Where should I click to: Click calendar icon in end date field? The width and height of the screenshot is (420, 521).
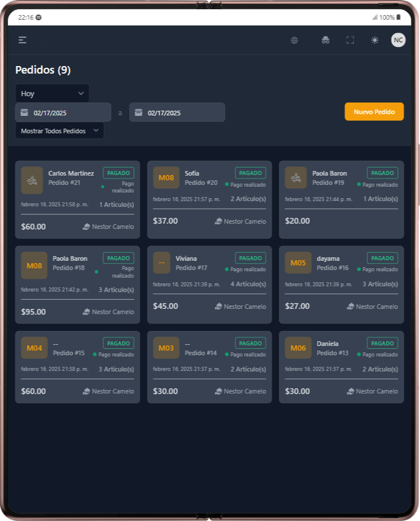[x=138, y=112]
